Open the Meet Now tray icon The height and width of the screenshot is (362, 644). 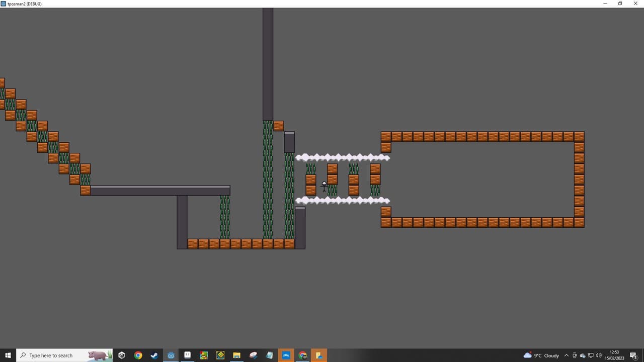pos(575,355)
